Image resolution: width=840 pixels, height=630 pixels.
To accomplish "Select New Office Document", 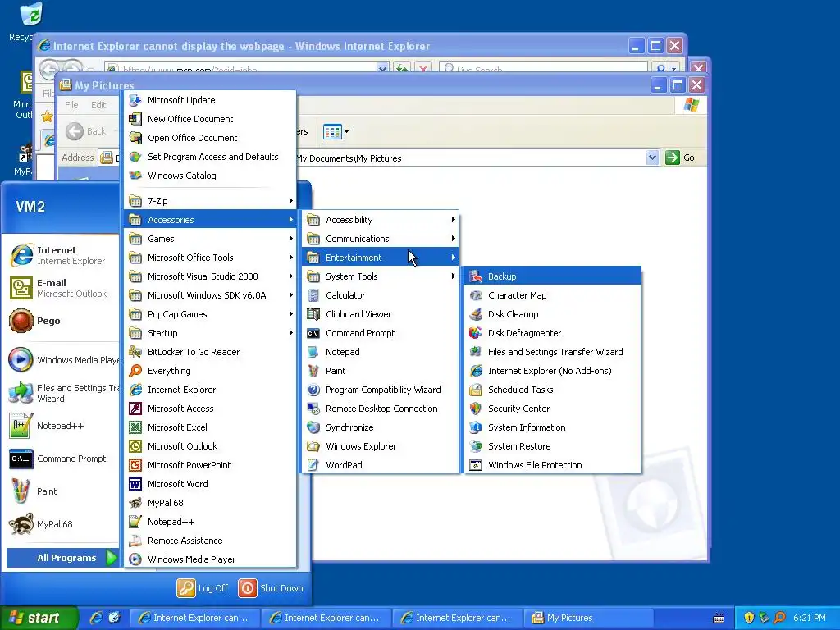I will [x=210, y=118].
